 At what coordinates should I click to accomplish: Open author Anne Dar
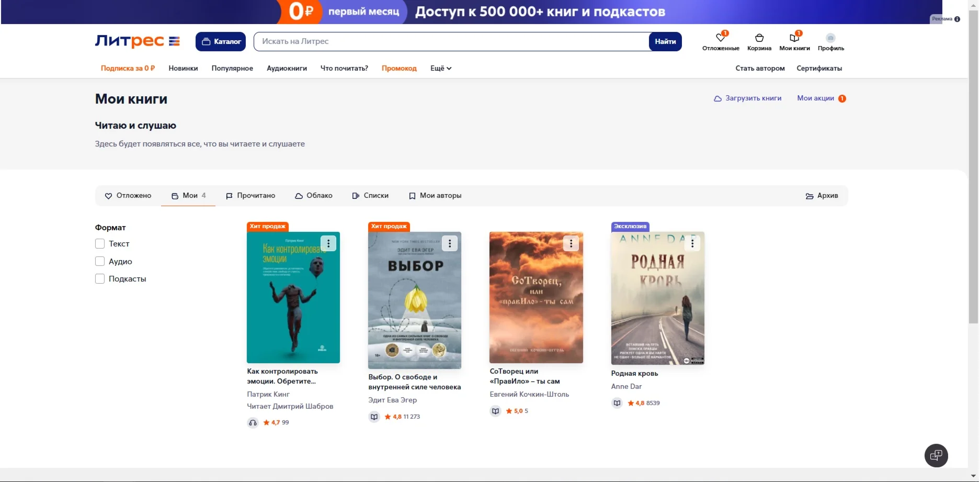click(x=626, y=386)
